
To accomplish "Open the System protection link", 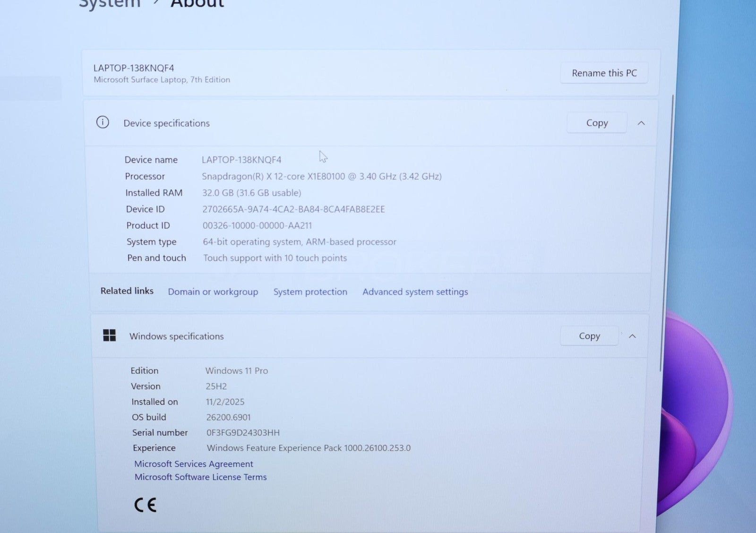I will [x=310, y=292].
